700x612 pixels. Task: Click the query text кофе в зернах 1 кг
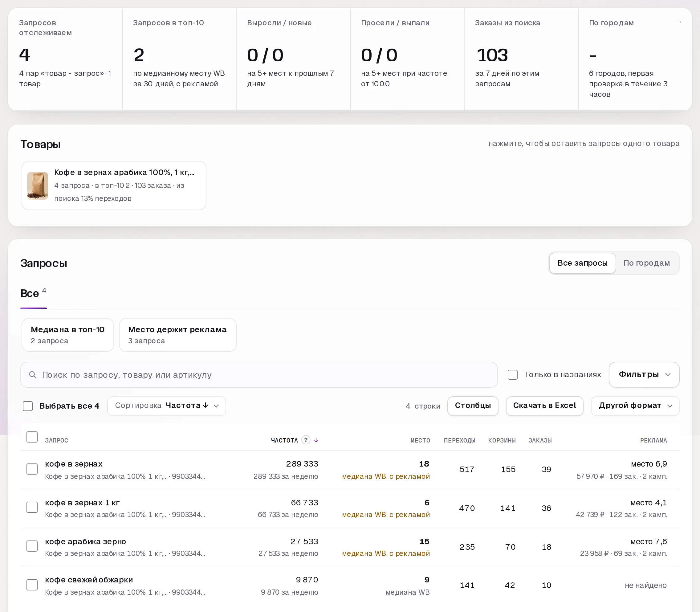click(x=82, y=502)
